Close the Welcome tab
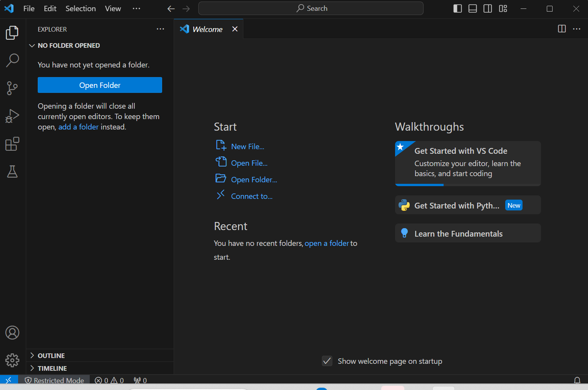 pyautogui.click(x=235, y=29)
